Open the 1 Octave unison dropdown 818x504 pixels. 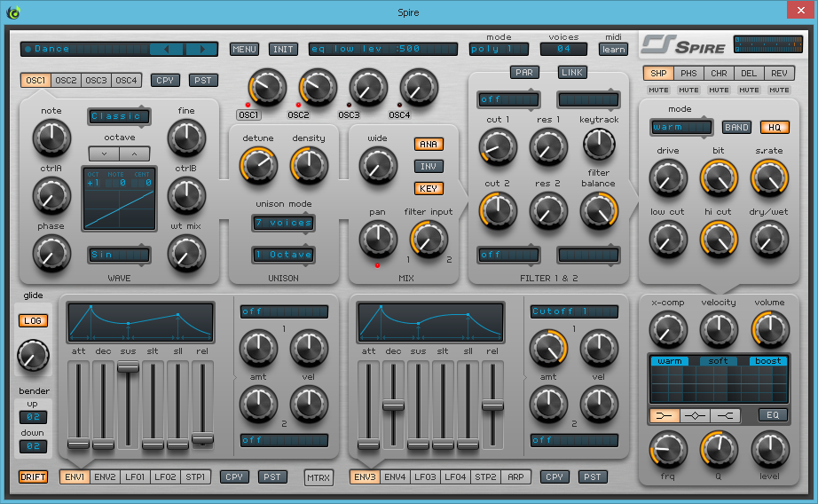tap(283, 255)
